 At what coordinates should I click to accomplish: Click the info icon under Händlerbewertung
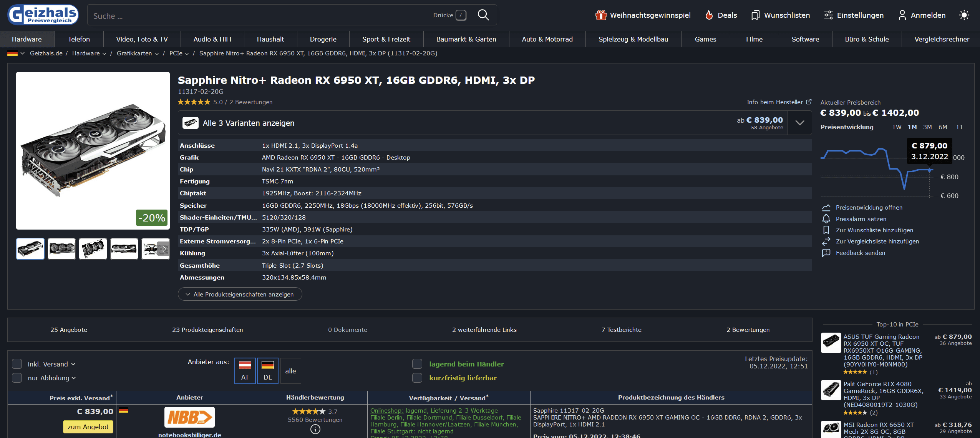click(x=315, y=429)
